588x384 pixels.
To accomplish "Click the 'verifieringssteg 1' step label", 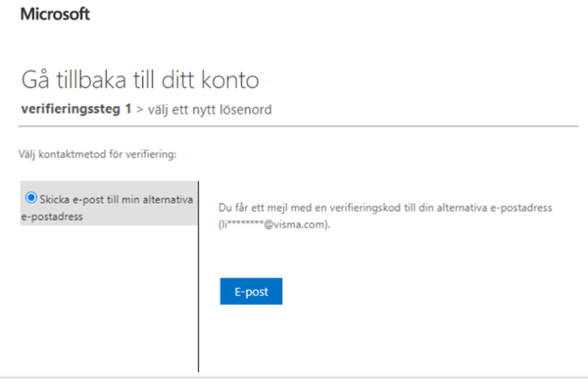I will click(x=76, y=109).
